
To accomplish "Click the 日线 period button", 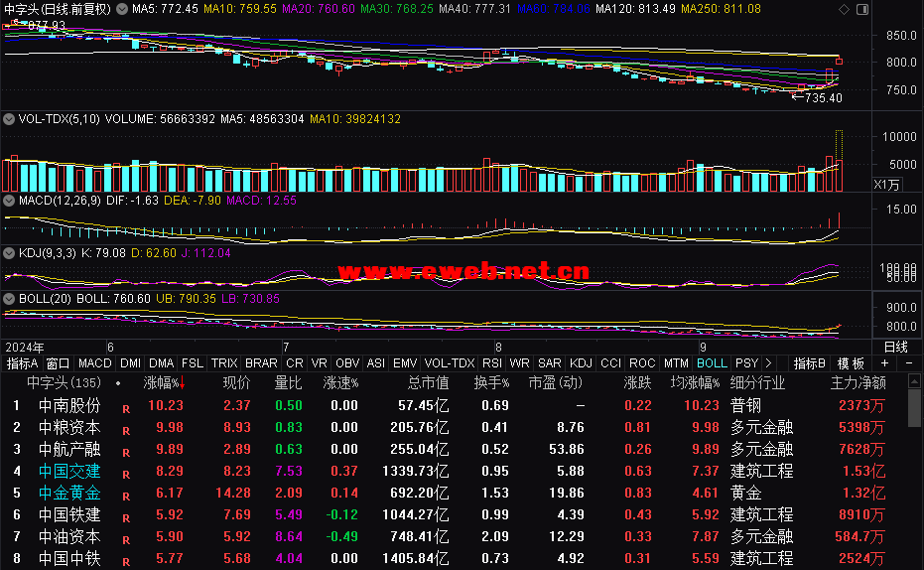I will (x=896, y=347).
